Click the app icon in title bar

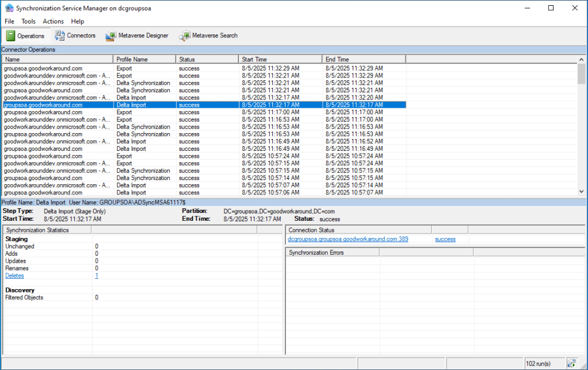click(9, 8)
